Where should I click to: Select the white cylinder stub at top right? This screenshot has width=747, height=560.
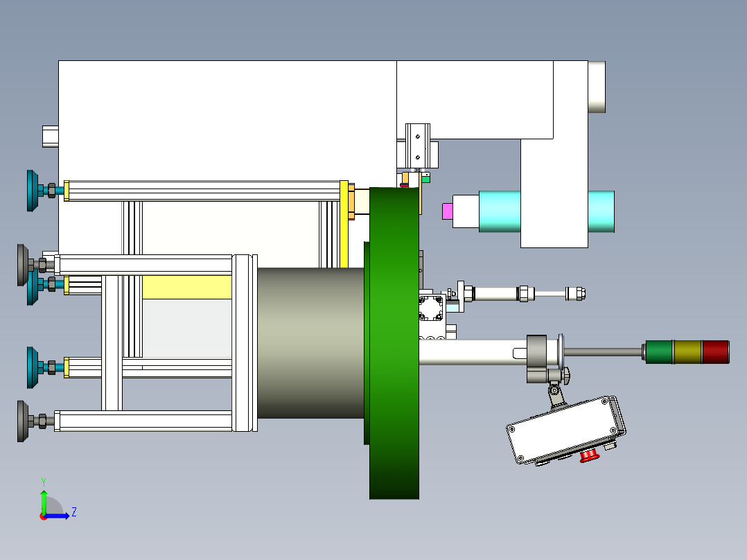(597, 87)
